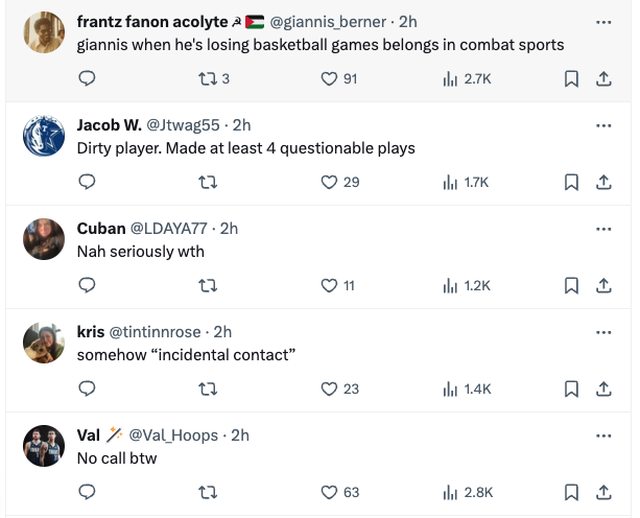Like Jacob W.'s tweet

tap(329, 182)
